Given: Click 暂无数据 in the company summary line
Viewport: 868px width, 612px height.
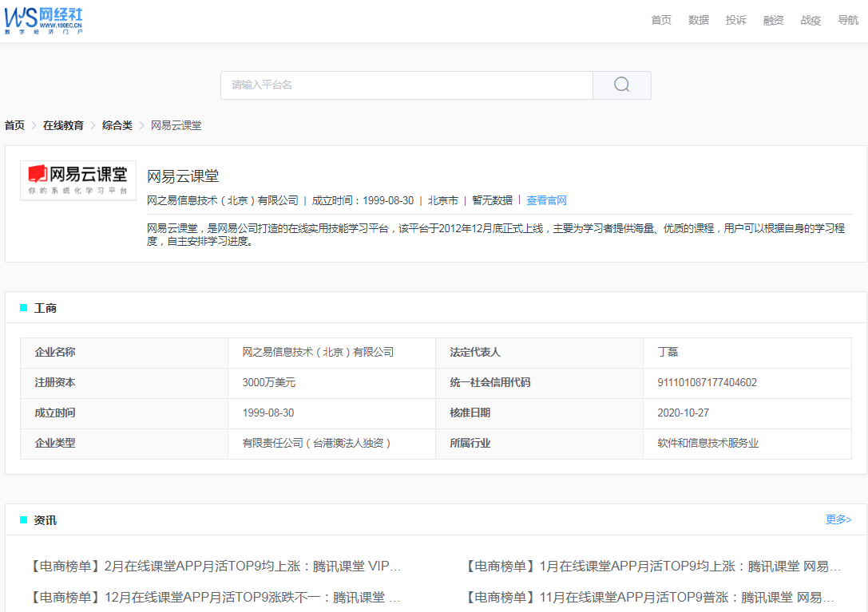Looking at the screenshot, I should [x=492, y=200].
